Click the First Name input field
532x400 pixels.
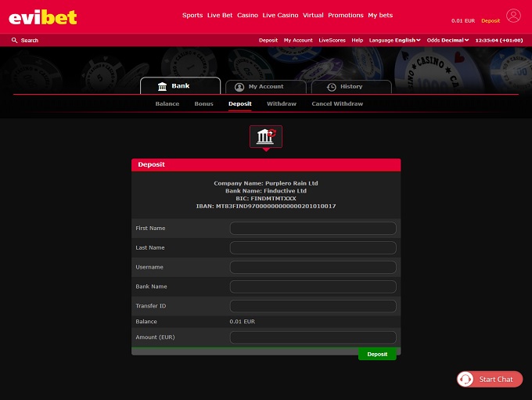(x=313, y=229)
